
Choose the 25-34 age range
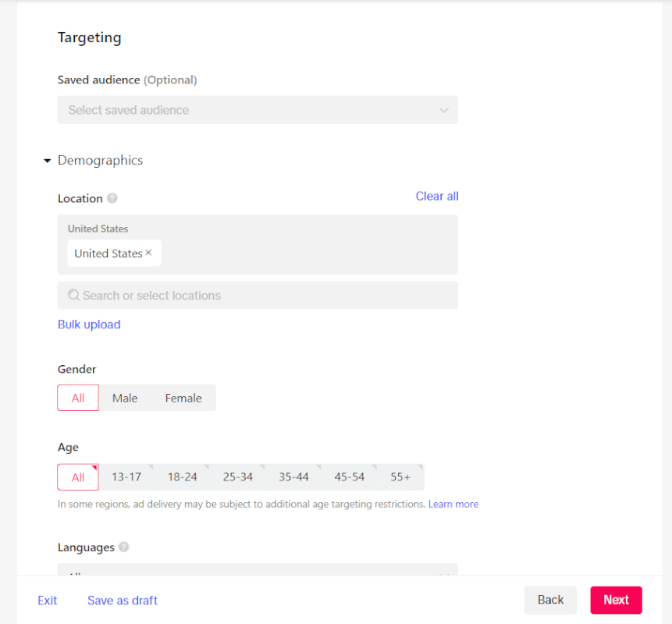click(238, 477)
